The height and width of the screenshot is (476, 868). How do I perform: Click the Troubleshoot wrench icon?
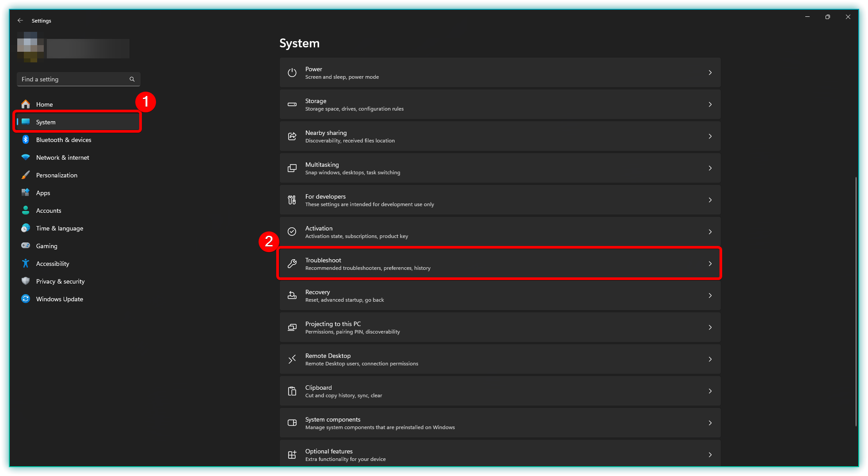292,264
